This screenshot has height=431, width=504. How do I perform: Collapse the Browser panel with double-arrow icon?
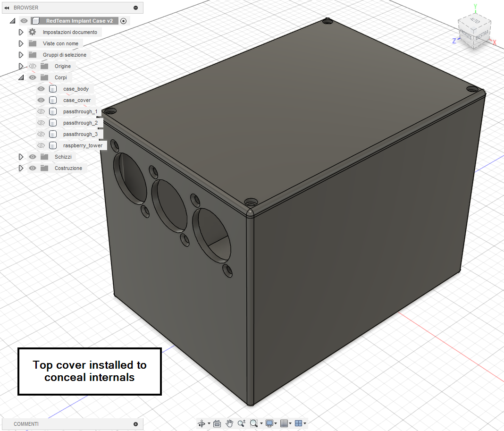pyautogui.click(x=7, y=8)
